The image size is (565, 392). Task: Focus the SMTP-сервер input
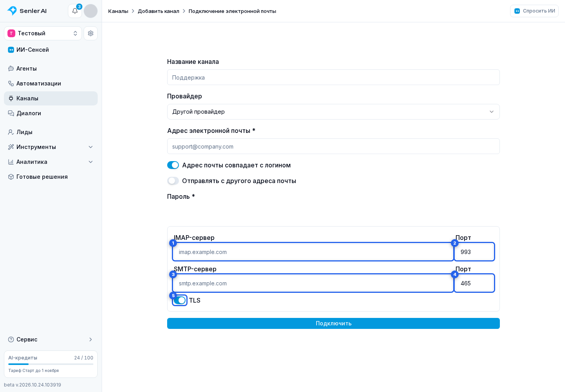[x=313, y=283]
